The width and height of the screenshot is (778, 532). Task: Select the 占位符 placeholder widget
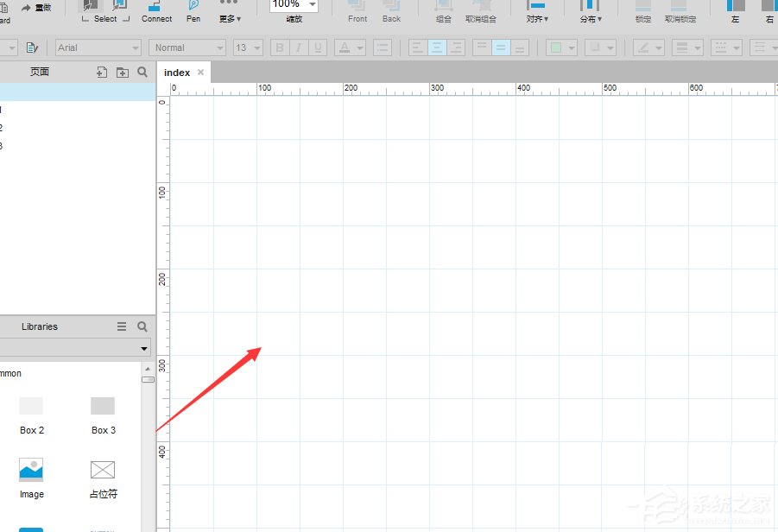(104, 479)
